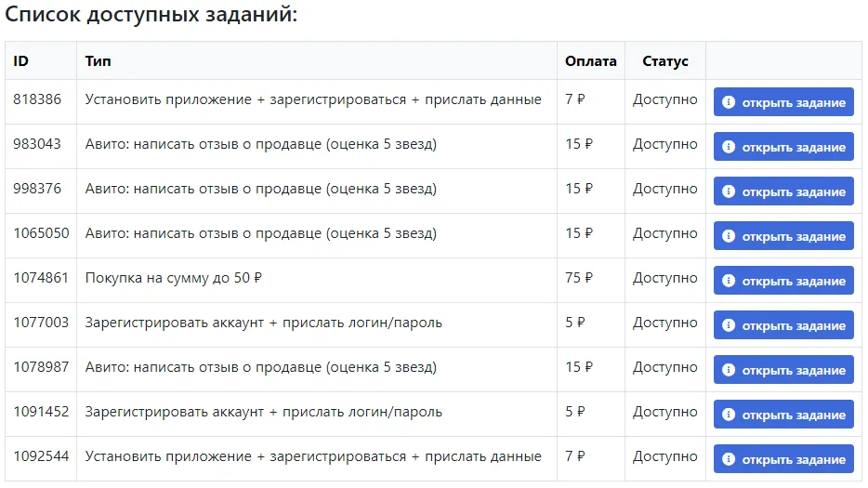Click Покупка на сумму до 50 ₽ text
The image size is (868, 488).
(x=180, y=278)
